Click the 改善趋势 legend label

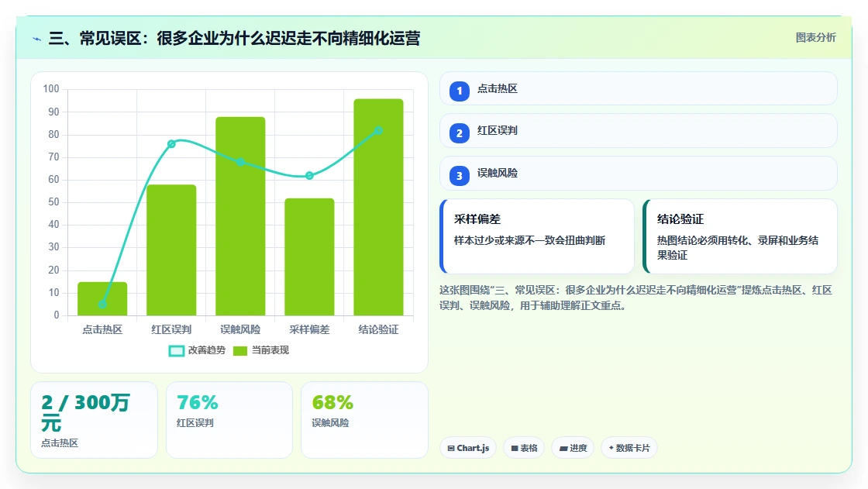(206, 350)
